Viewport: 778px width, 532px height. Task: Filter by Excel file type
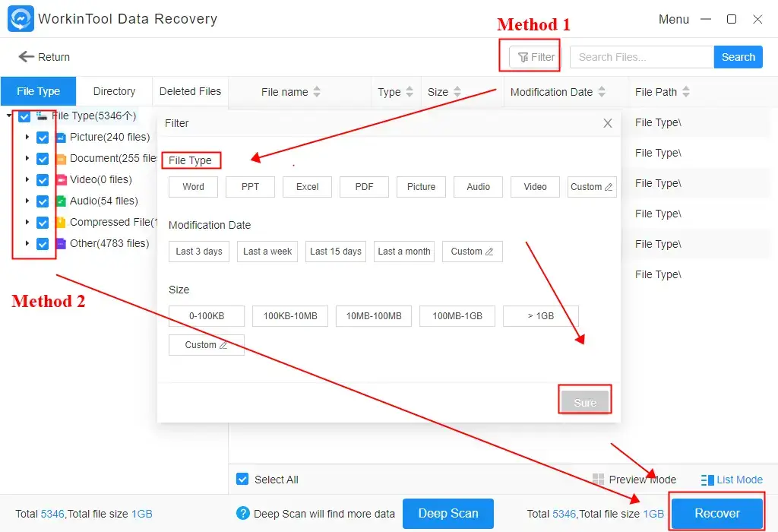(x=307, y=187)
